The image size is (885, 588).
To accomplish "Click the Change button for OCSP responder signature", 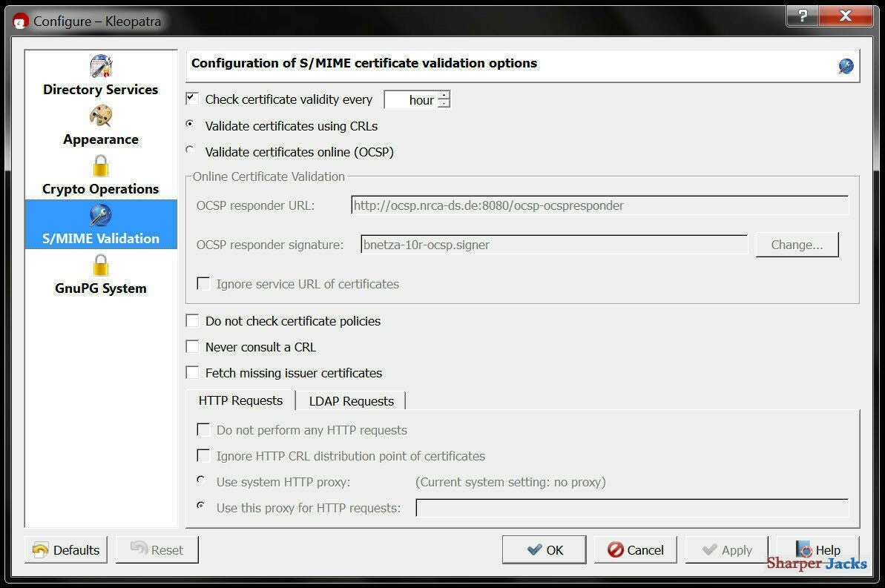I will tap(797, 244).
